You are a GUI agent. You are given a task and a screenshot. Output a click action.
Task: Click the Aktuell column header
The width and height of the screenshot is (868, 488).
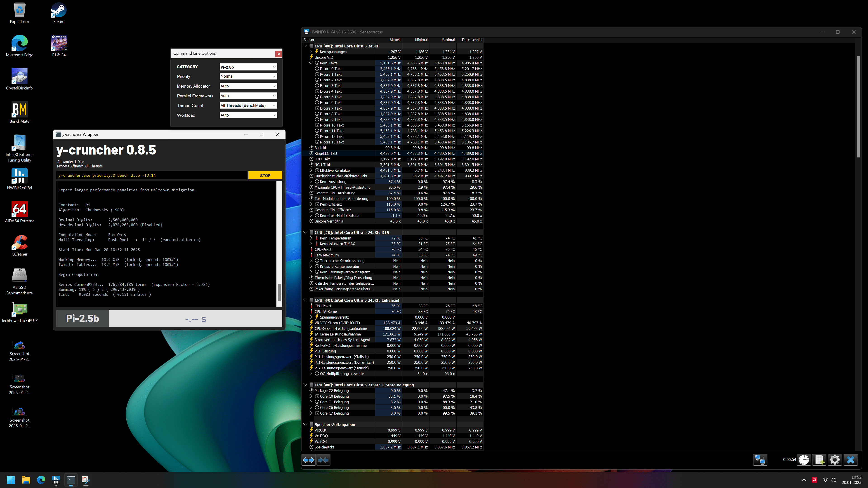tap(389, 40)
